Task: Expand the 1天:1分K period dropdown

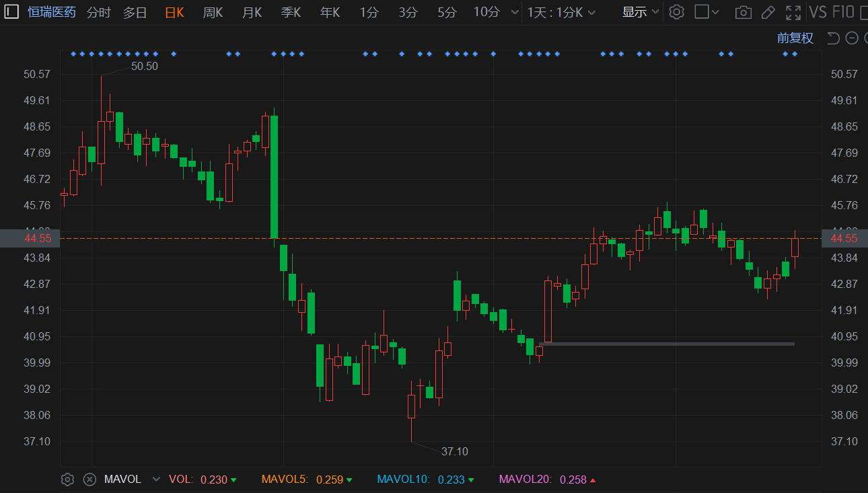Action: pyautogui.click(x=561, y=12)
